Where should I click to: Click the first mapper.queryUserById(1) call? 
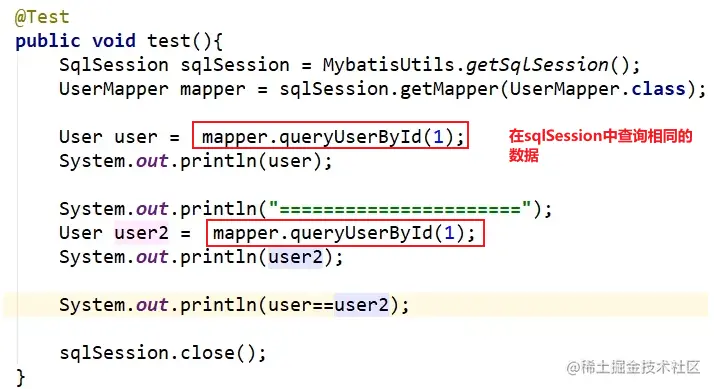(x=330, y=135)
